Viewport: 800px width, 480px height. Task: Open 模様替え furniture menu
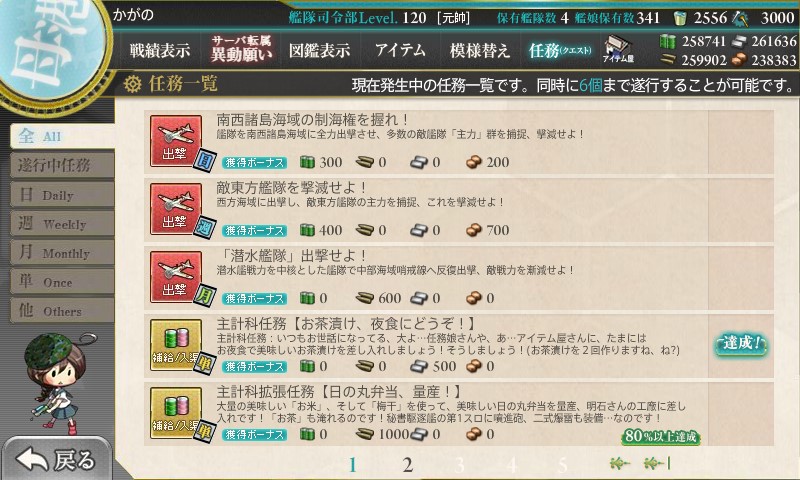tap(480, 50)
